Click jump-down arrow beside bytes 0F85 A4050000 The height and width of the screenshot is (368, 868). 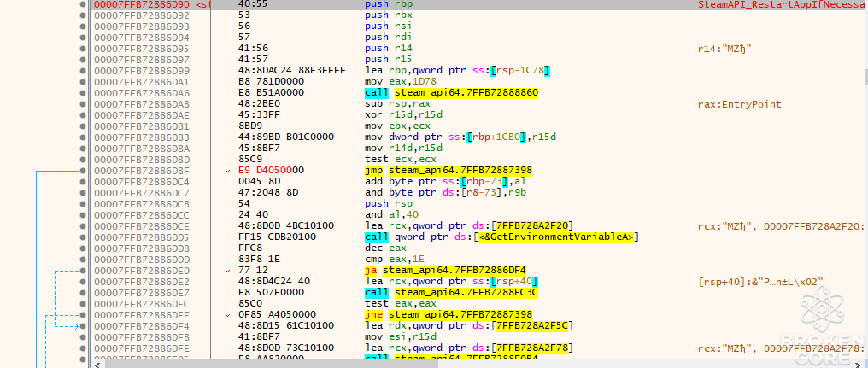click(x=228, y=315)
